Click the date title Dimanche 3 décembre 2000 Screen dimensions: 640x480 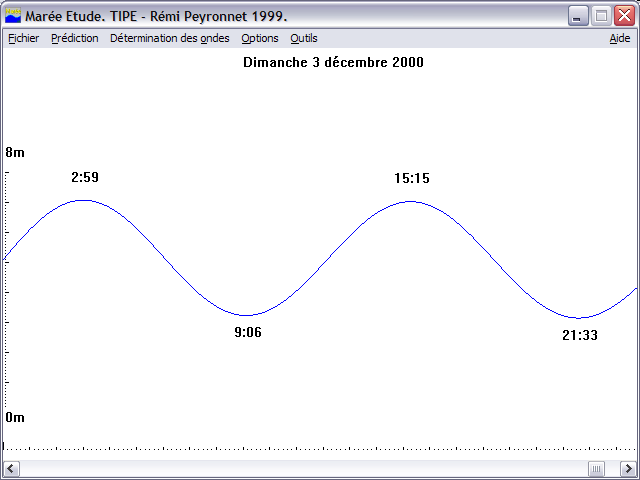click(333, 62)
